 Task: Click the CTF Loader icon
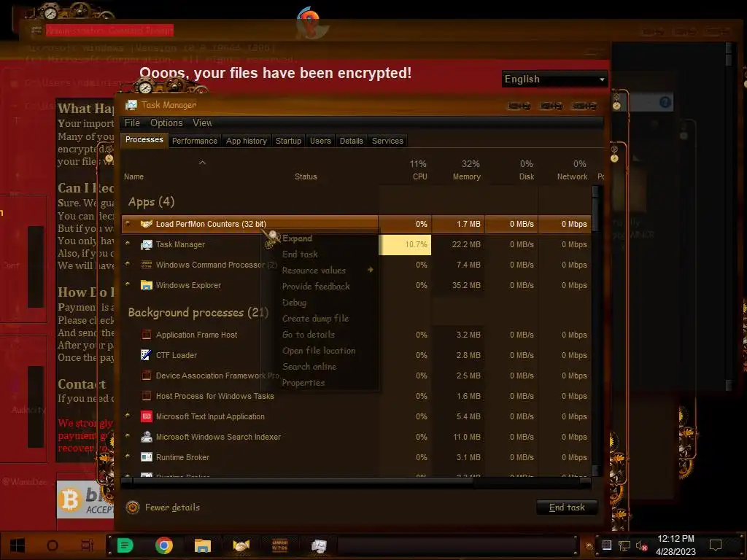(146, 355)
